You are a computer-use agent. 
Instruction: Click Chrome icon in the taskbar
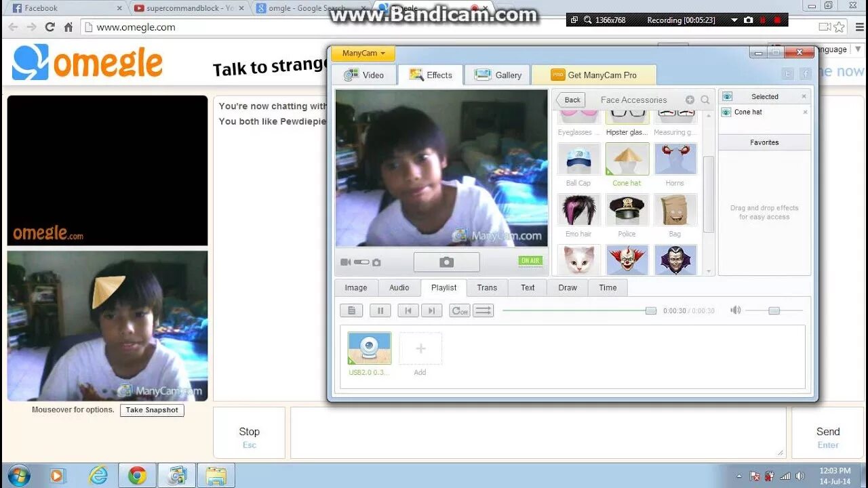pos(138,476)
